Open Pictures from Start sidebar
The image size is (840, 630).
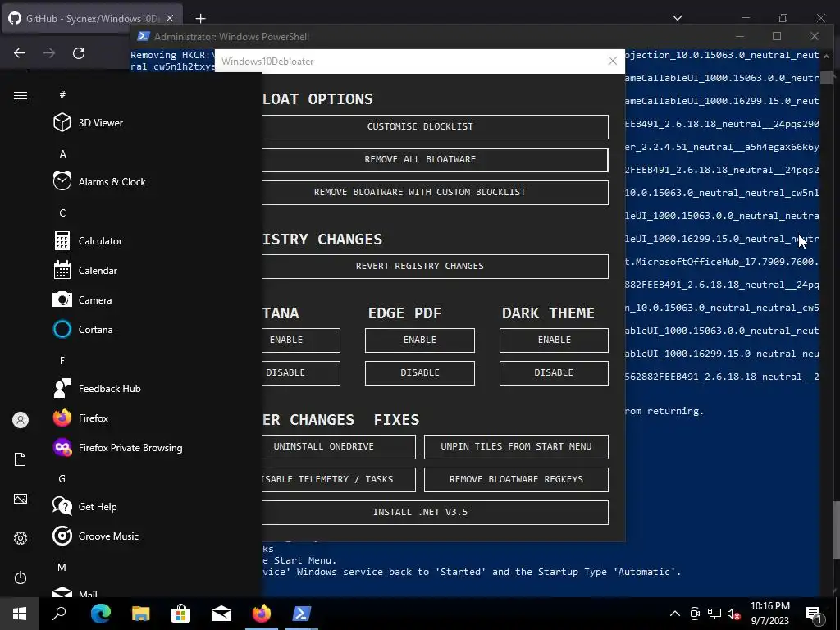[x=21, y=499]
